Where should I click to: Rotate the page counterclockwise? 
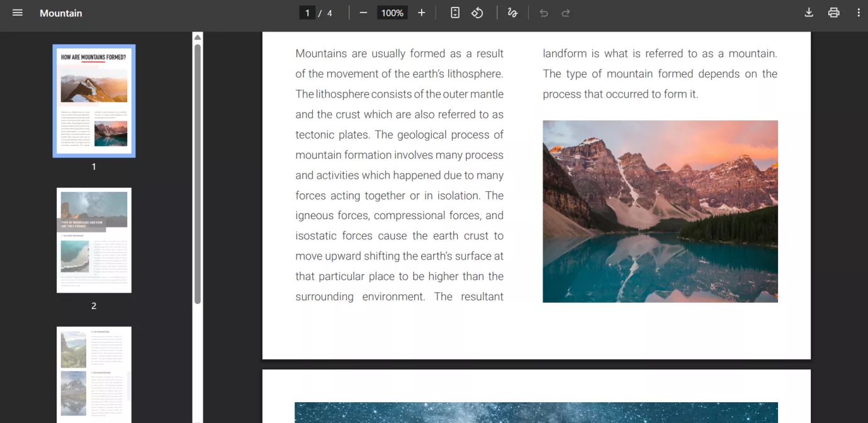click(477, 12)
